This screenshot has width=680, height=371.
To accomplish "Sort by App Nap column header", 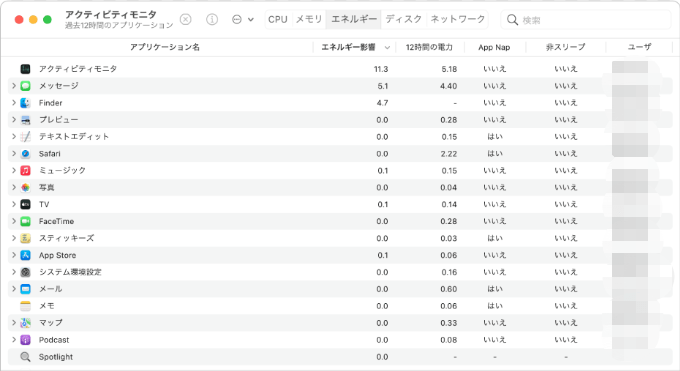I will click(x=494, y=47).
